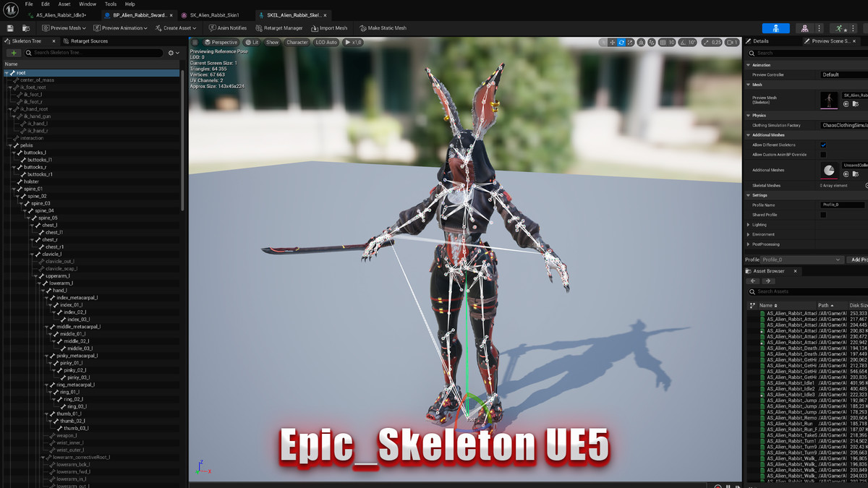The image size is (868, 488).
Task: Open the Asset menu
Action: (x=64, y=4)
